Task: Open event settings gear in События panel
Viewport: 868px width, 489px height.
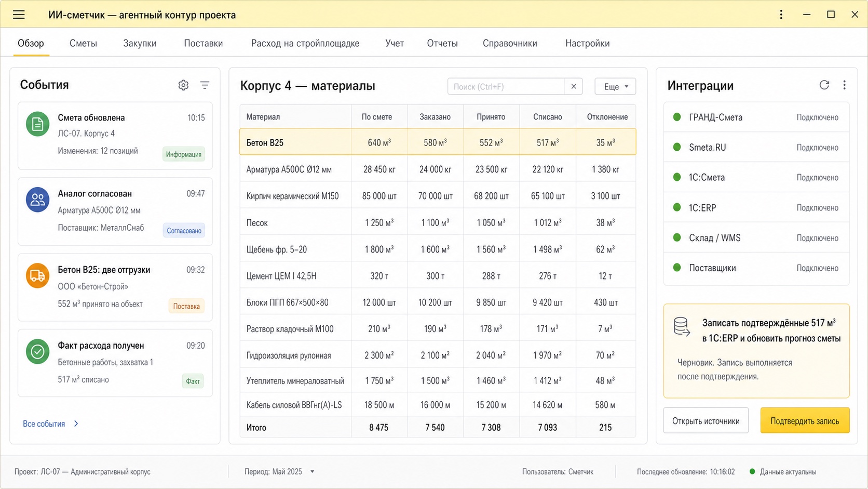Action: (183, 85)
